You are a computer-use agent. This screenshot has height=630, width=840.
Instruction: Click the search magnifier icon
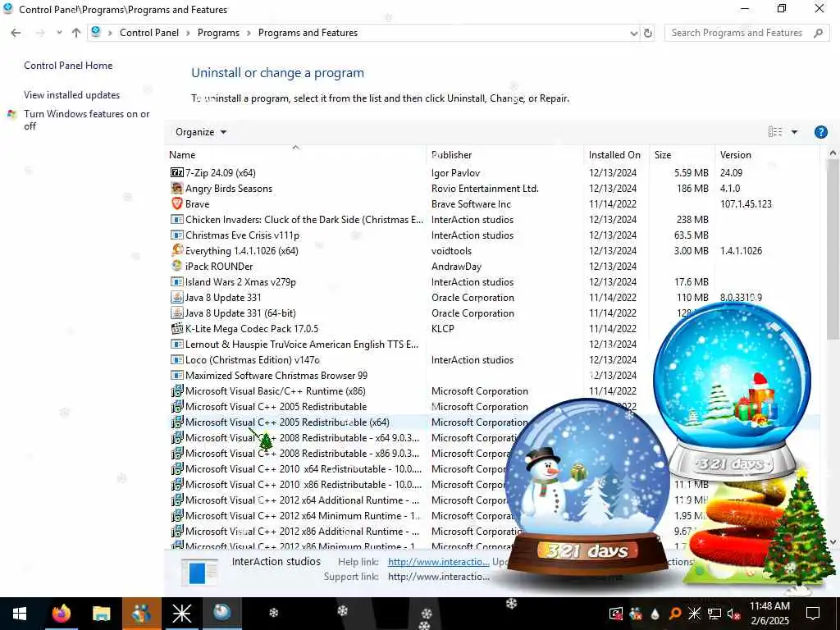coord(818,33)
